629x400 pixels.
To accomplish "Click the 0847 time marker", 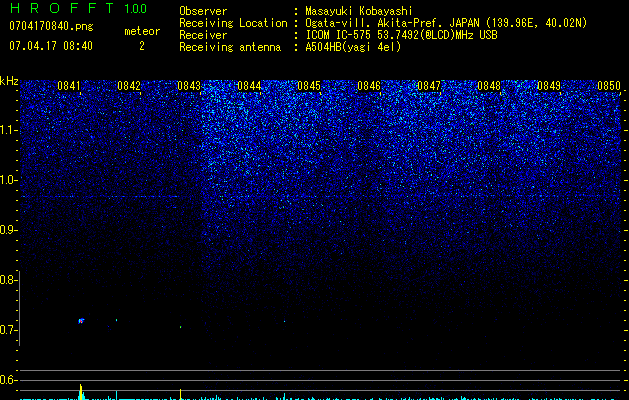I will 429,86.
